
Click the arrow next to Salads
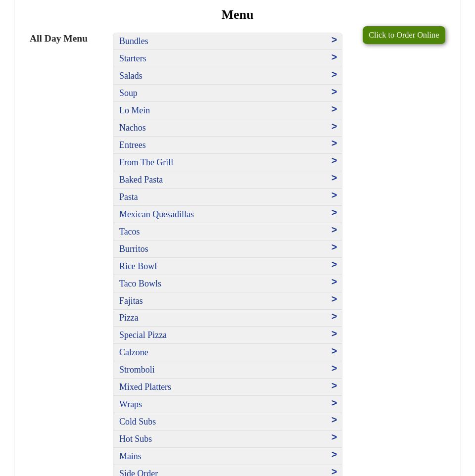tap(334, 75)
